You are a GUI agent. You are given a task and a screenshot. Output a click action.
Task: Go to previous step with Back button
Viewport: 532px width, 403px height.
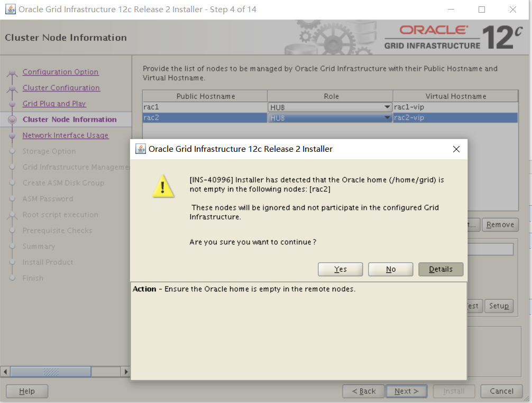363,391
